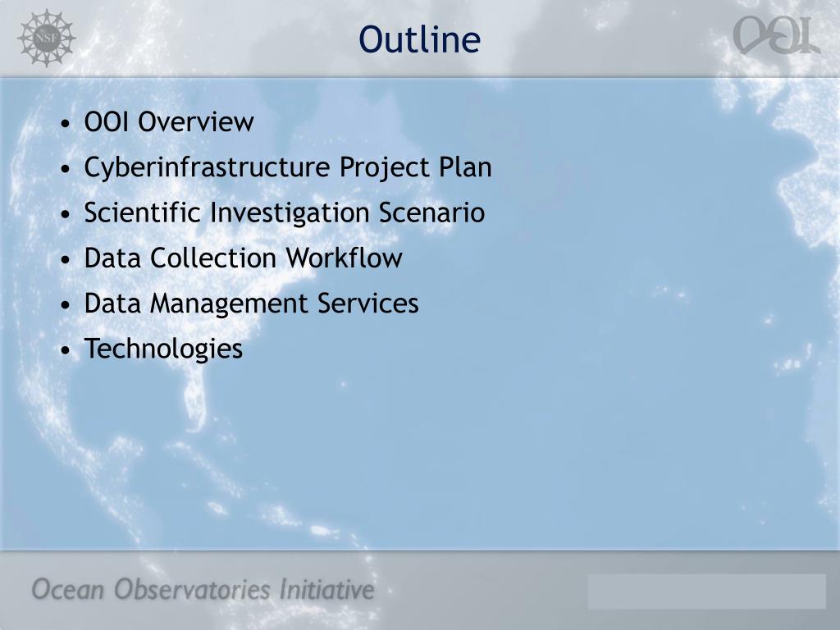Click the word 'Ocean' in footer
The image size is (840, 630).
point(67,590)
